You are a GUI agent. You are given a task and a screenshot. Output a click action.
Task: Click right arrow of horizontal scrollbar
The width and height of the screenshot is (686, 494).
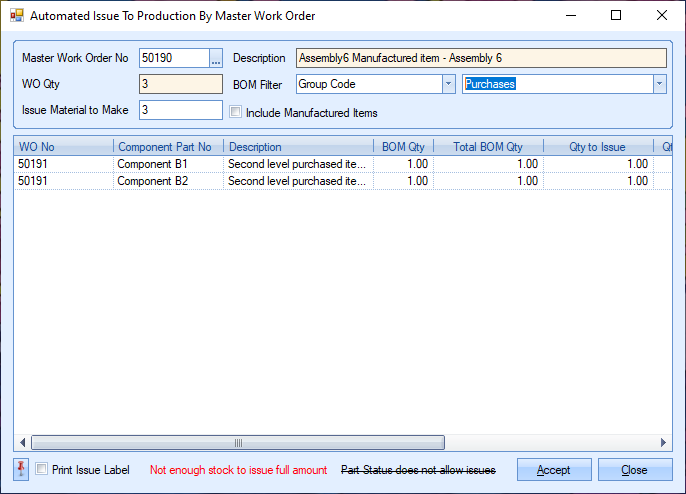[x=662, y=443]
